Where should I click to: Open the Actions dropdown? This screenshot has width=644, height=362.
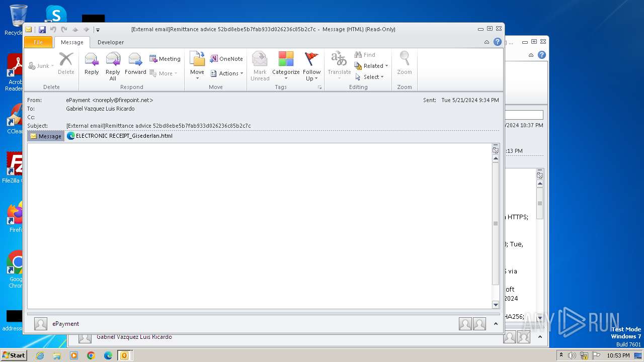pos(227,73)
